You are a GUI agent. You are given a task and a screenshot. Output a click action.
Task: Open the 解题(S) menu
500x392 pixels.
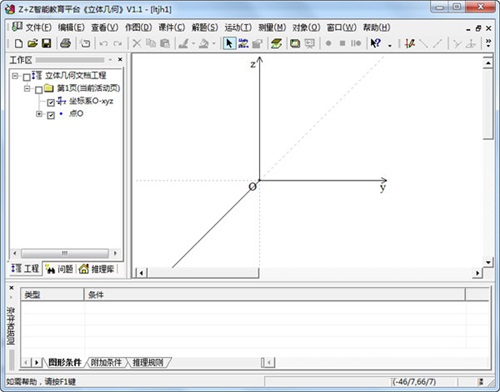tap(205, 27)
